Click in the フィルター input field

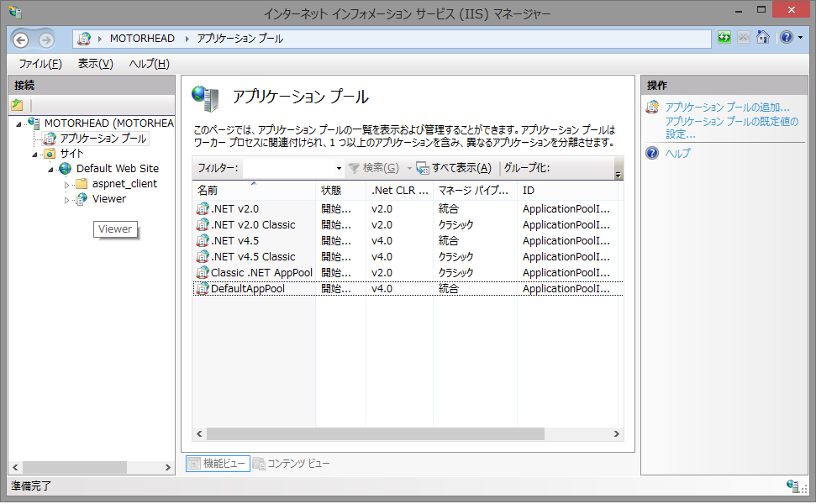(x=287, y=168)
